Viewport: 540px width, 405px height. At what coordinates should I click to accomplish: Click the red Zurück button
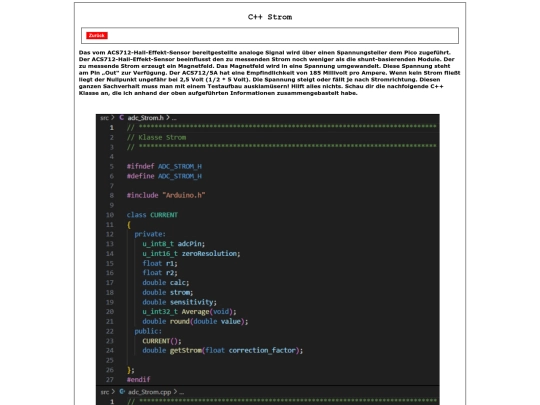coord(97,35)
